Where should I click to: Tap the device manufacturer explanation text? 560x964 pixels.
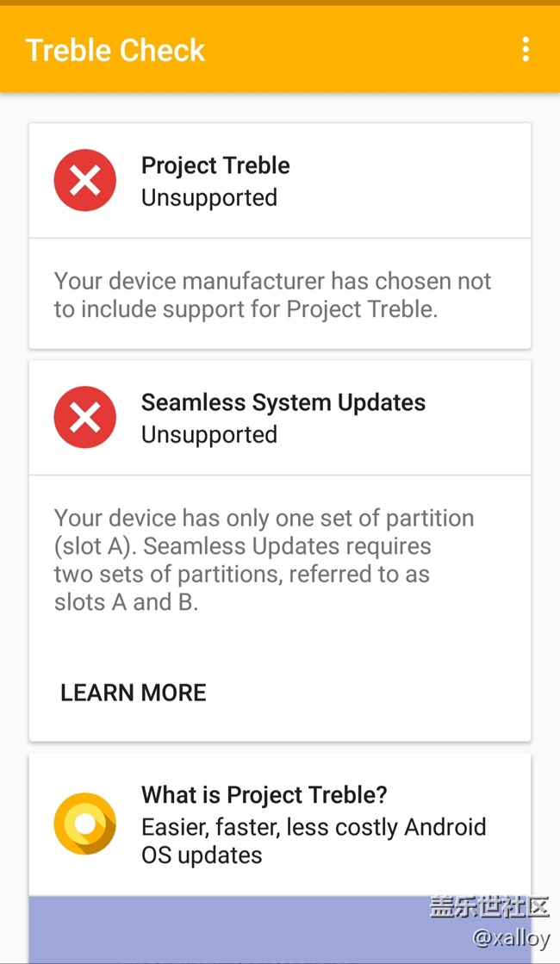pos(272,295)
